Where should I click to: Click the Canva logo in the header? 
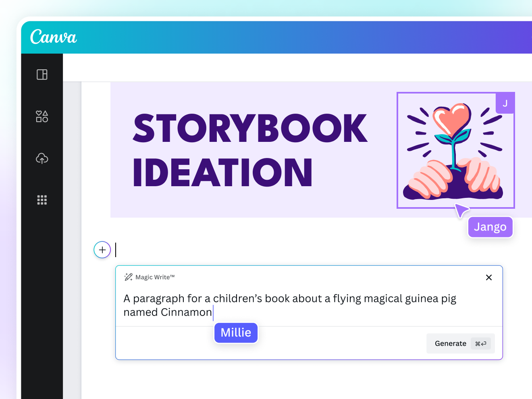53,37
